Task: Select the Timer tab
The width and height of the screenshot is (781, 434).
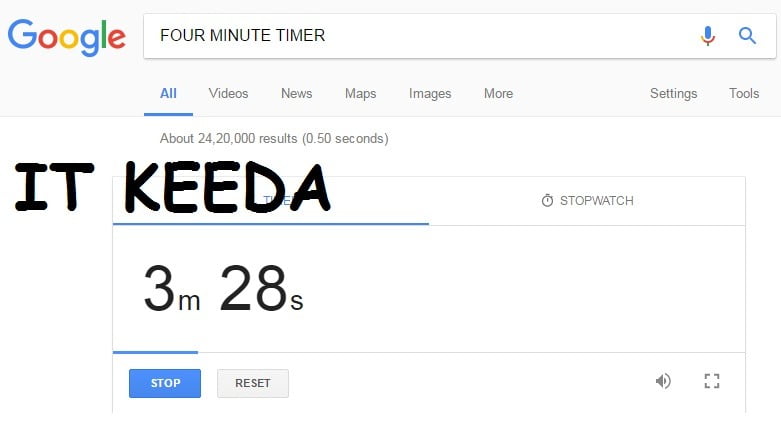Action: (270, 201)
